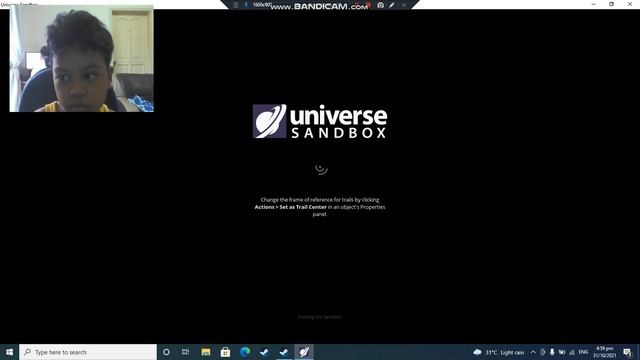640x360 pixels.
Task: Expand hidden system tray icons chevron
Action: coord(533,352)
